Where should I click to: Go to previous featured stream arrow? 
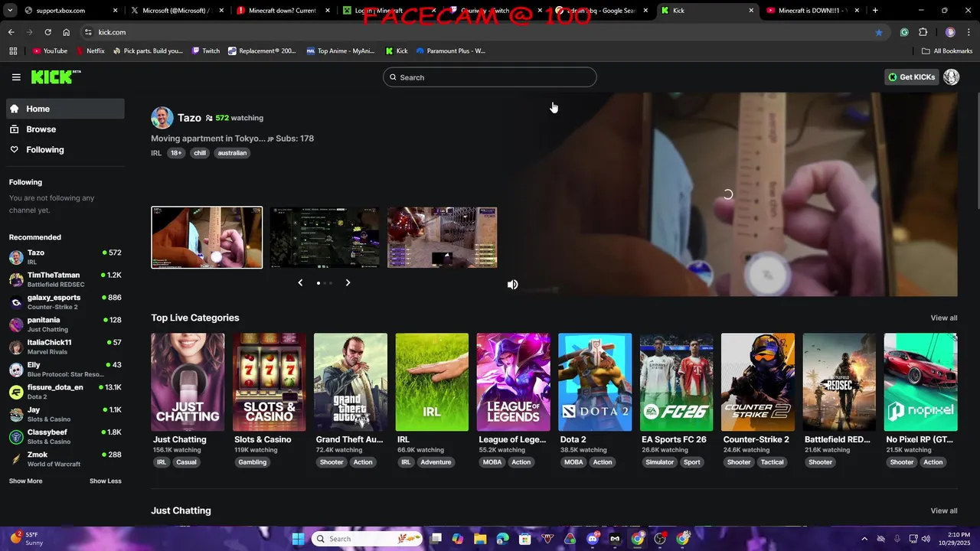pos(300,282)
